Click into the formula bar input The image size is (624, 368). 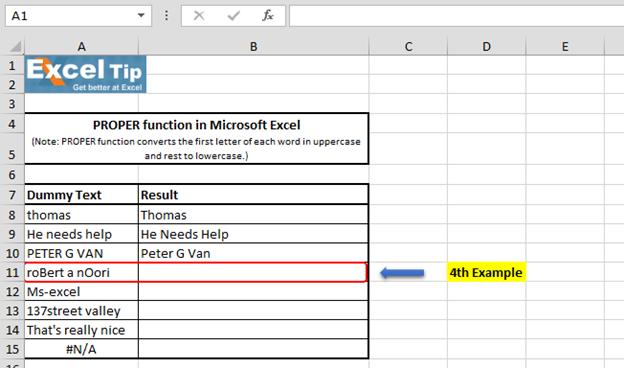tap(456, 16)
